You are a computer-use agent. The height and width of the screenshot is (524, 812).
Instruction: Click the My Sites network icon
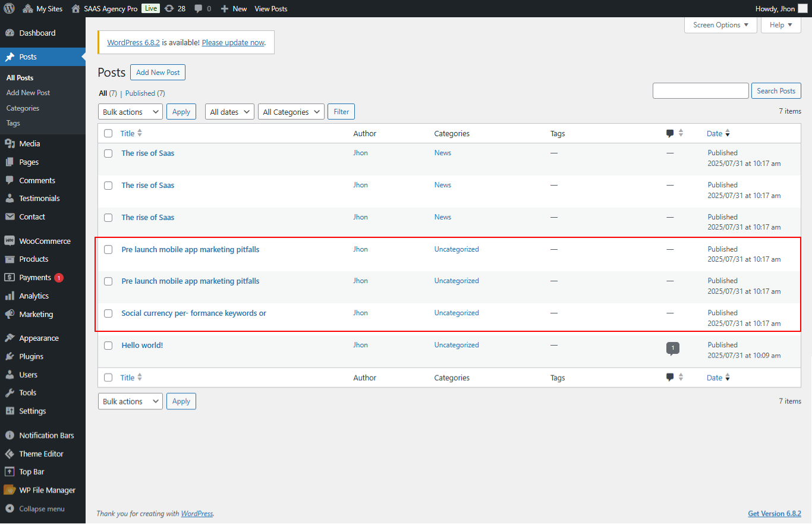click(x=27, y=9)
